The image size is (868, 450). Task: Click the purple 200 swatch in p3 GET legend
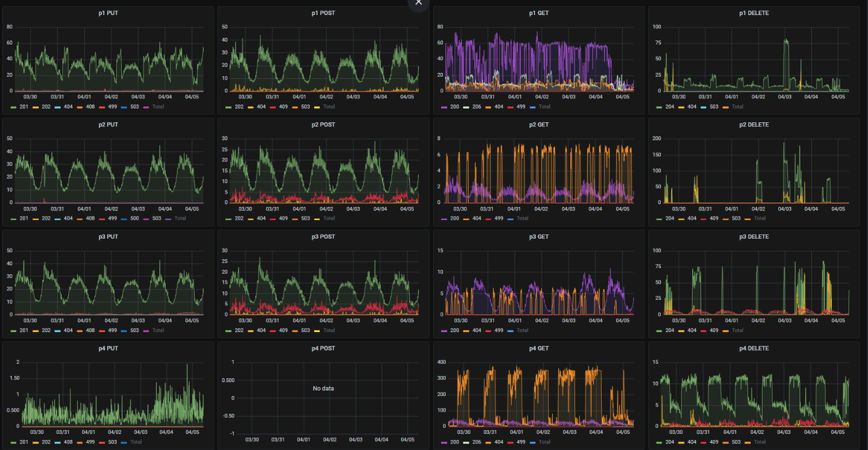tap(444, 330)
